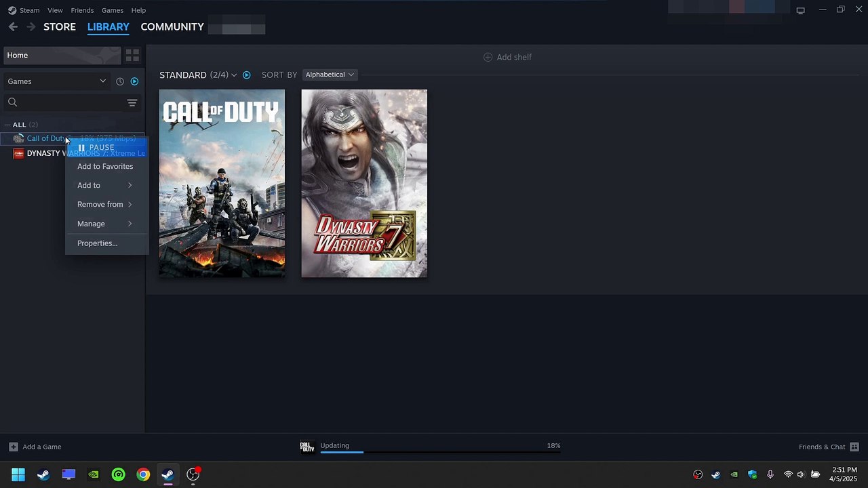Open NVIDIA app from the taskbar

coord(94,474)
